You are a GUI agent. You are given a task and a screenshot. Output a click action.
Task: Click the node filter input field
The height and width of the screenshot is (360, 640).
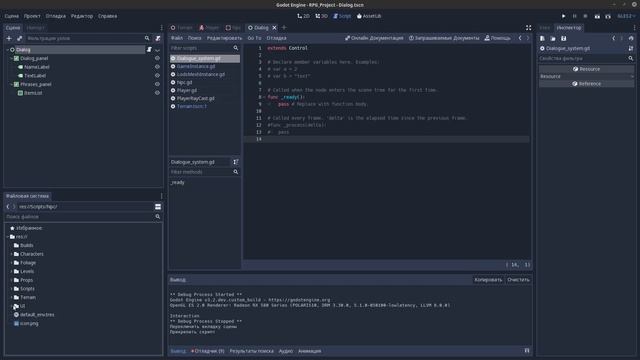pos(87,38)
